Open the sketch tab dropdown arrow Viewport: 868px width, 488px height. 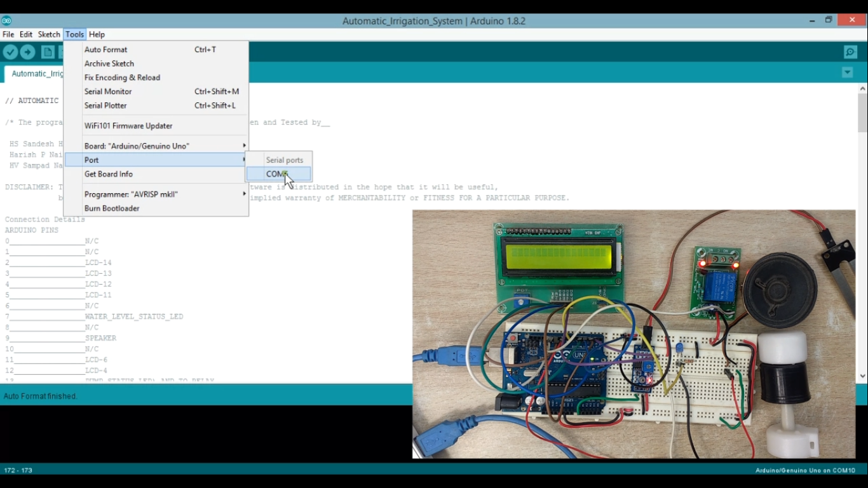pyautogui.click(x=847, y=72)
